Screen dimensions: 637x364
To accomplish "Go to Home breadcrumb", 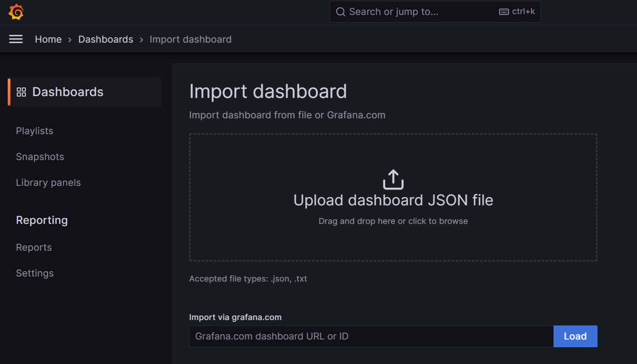I will tap(48, 39).
